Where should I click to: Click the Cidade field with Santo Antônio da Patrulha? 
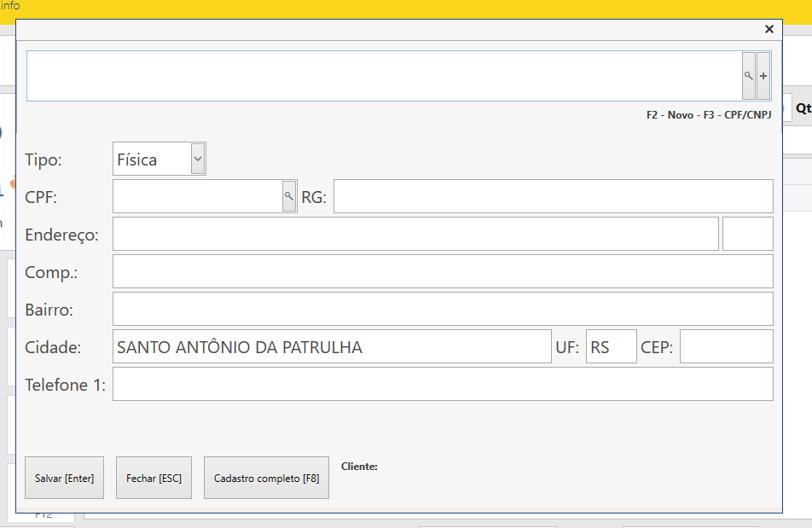pos(332,346)
